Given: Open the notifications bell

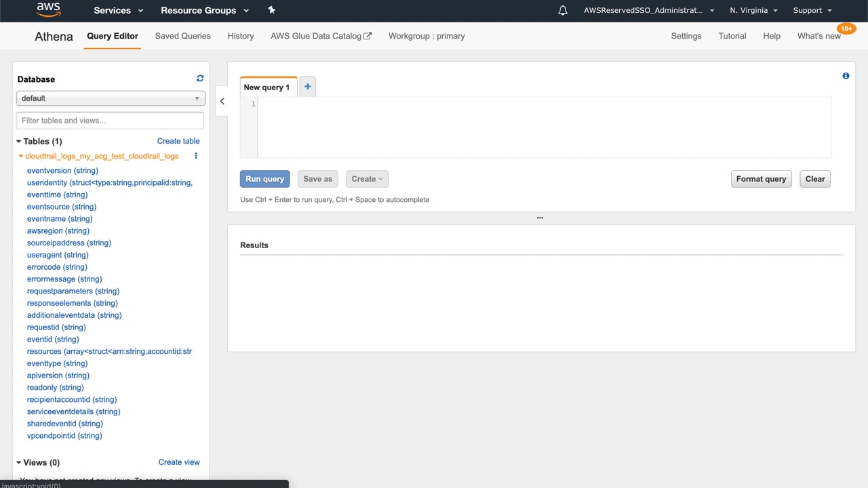Looking at the screenshot, I should (x=562, y=10).
